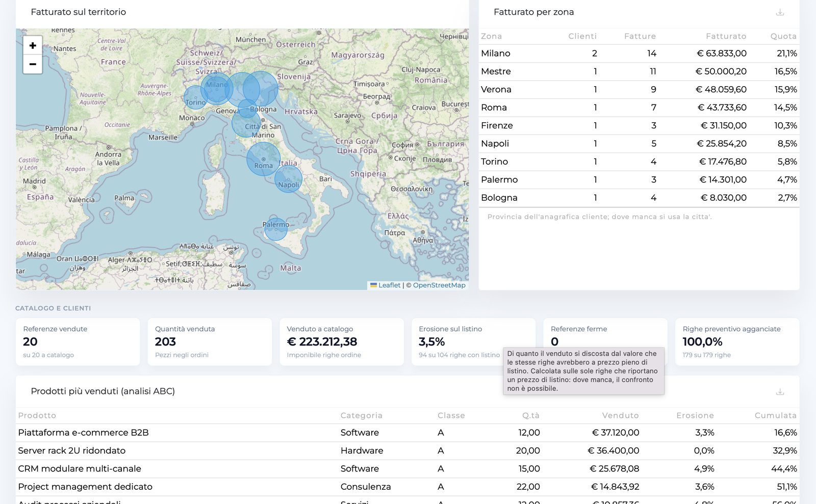The image size is (816, 504).
Task: Click the CATALOGO E CLIENTI section label
Action: tap(53, 308)
